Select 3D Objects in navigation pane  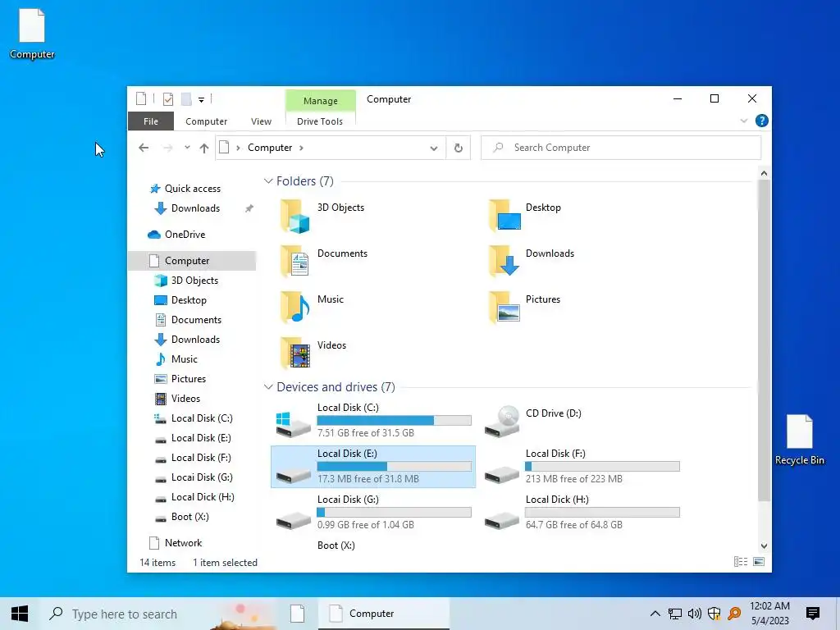pos(194,281)
